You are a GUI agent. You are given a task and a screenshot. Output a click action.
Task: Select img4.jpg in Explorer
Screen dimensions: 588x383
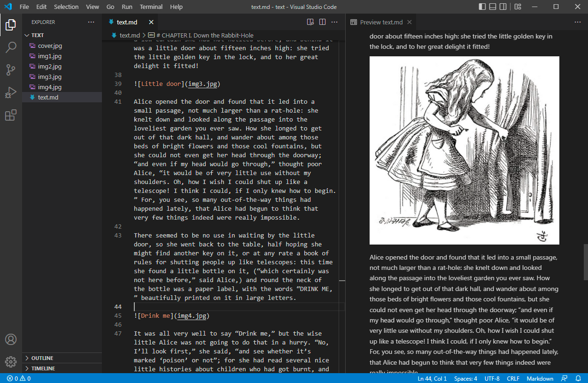[x=62, y=87]
